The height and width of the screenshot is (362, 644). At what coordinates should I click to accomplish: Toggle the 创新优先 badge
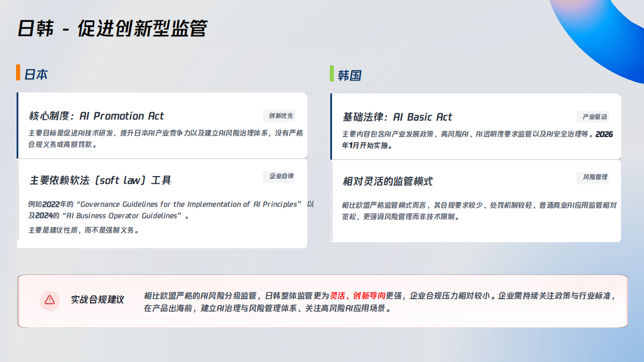coord(279,116)
